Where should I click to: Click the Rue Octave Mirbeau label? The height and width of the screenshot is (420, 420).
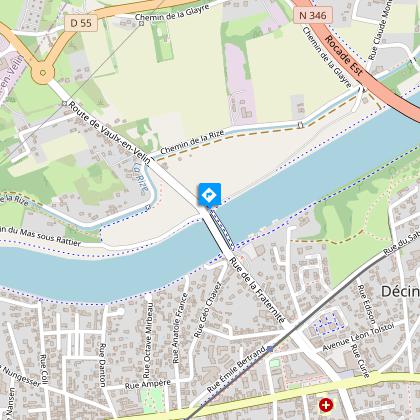click(149, 340)
